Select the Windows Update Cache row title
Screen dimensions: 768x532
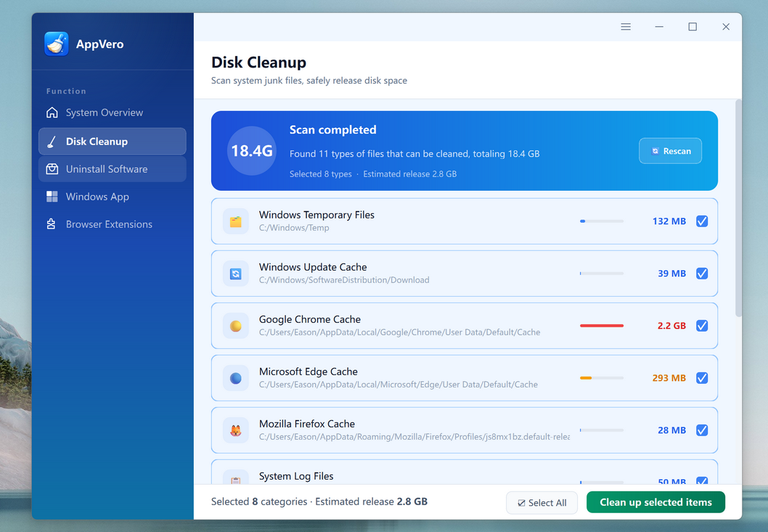(313, 267)
